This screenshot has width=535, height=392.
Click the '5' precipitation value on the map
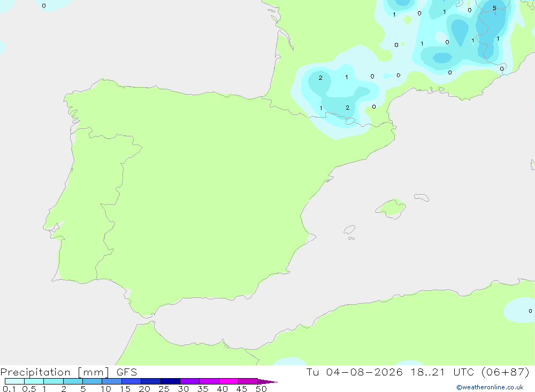(x=494, y=8)
